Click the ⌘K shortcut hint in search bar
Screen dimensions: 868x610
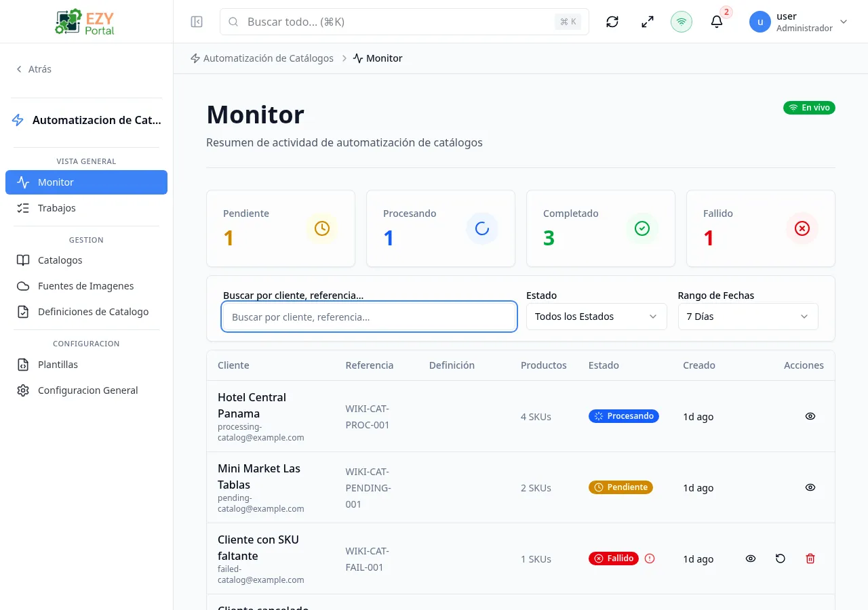point(568,22)
